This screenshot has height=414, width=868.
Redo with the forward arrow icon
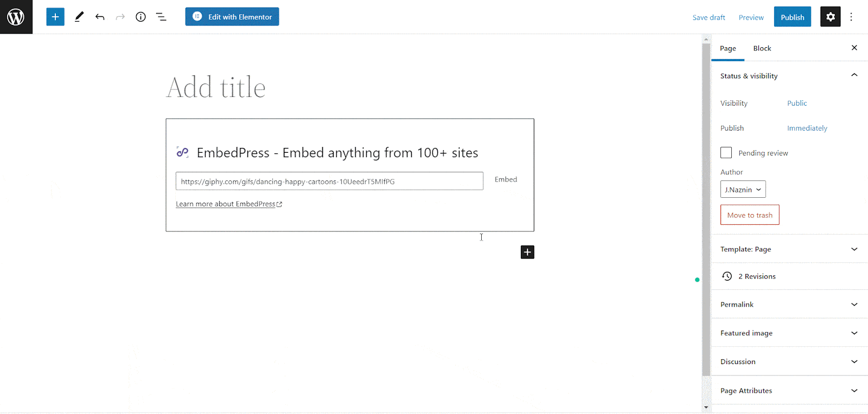tap(120, 17)
